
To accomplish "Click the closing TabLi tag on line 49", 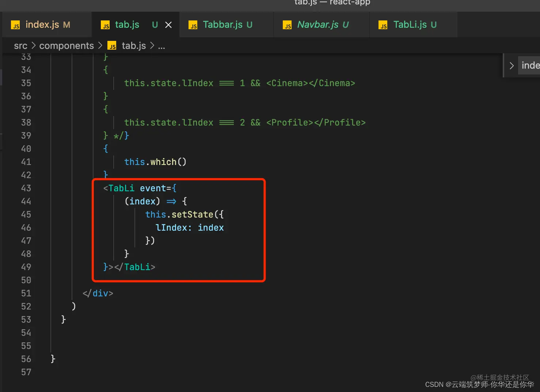I will coord(134,267).
